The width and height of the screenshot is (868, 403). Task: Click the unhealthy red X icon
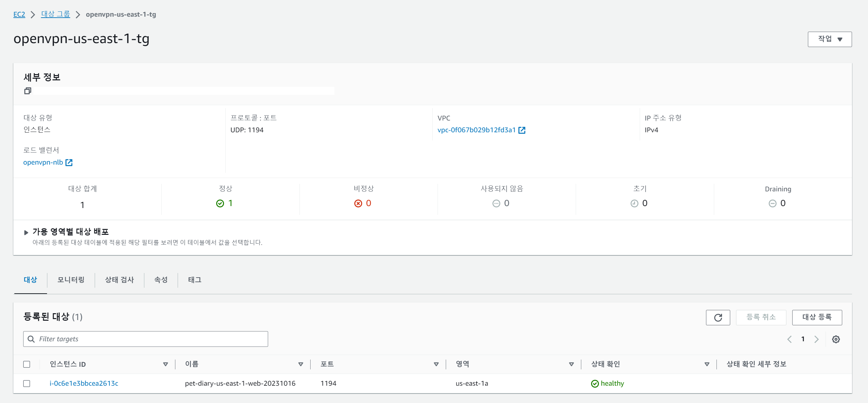[x=358, y=203]
